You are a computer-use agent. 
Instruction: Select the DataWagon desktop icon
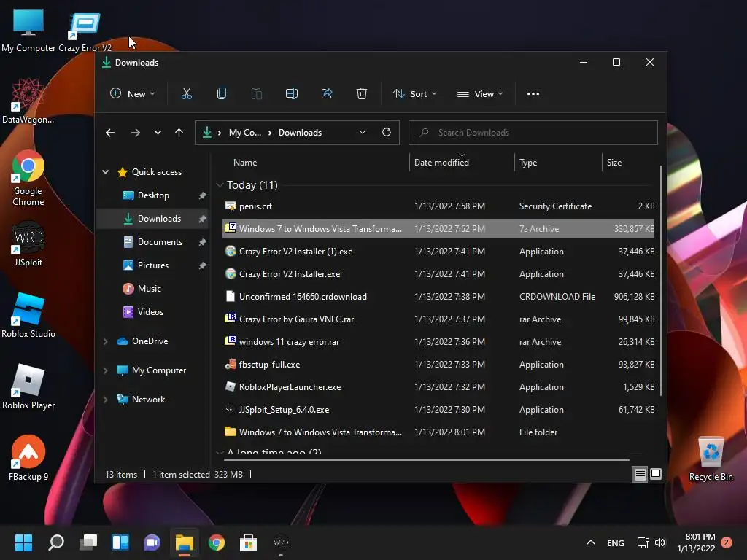[x=28, y=101]
